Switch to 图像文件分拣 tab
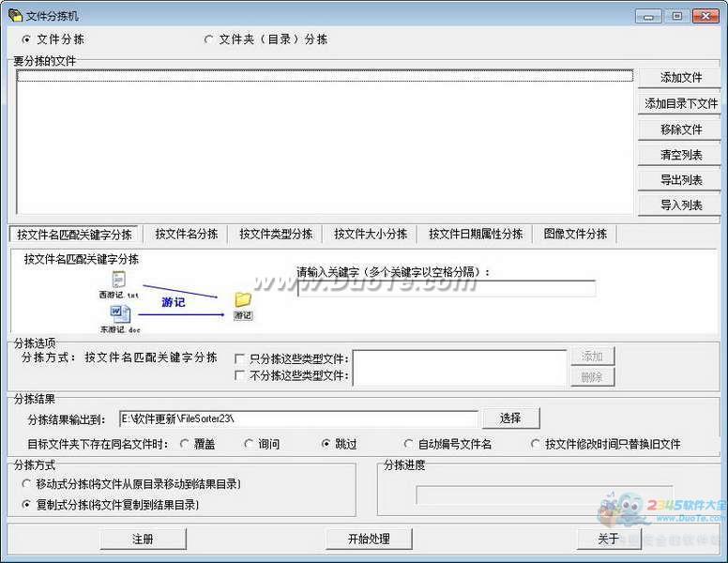Screen dimensions: 728x563 [575, 235]
